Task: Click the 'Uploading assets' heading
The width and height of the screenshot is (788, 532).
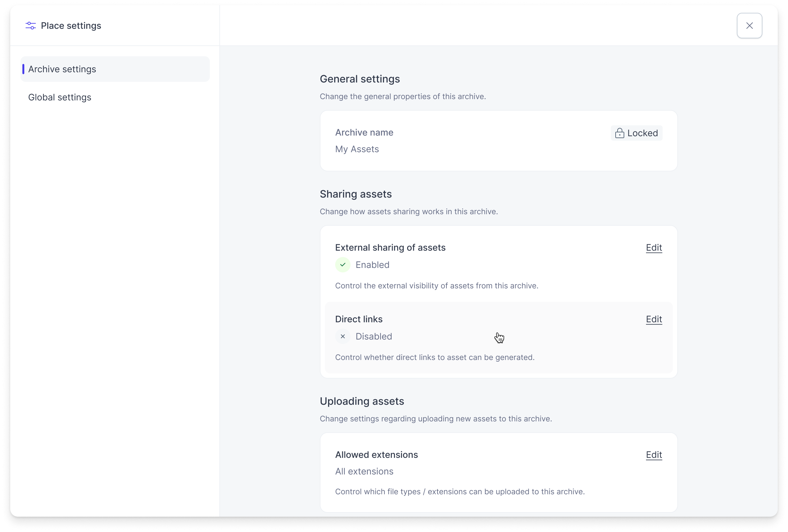Action: (x=362, y=401)
